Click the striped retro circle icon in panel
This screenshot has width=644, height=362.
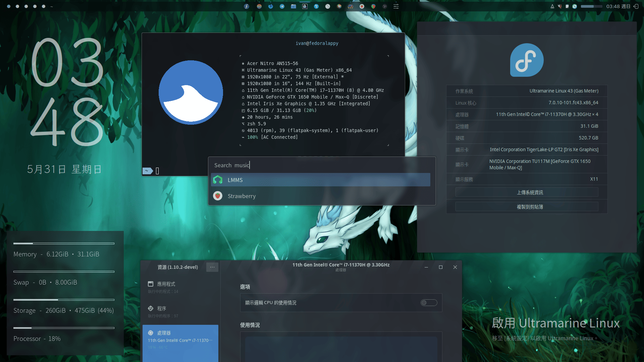259,6
